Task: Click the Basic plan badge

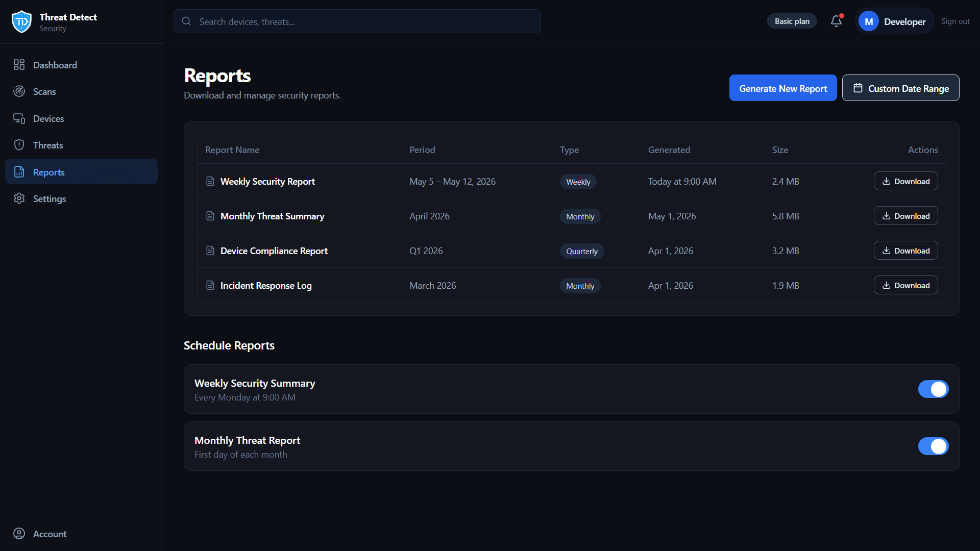Action: click(792, 21)
